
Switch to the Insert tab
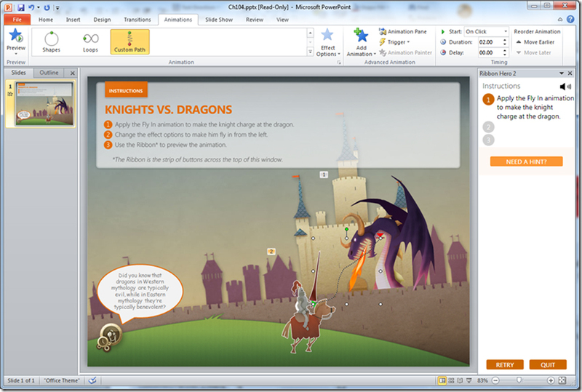[73, 20]
